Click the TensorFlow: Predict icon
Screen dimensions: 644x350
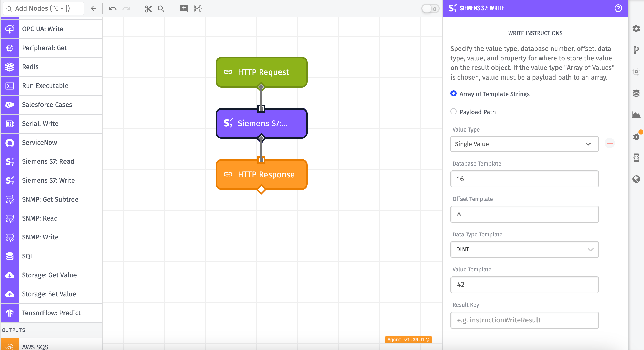tap(10, 313)
